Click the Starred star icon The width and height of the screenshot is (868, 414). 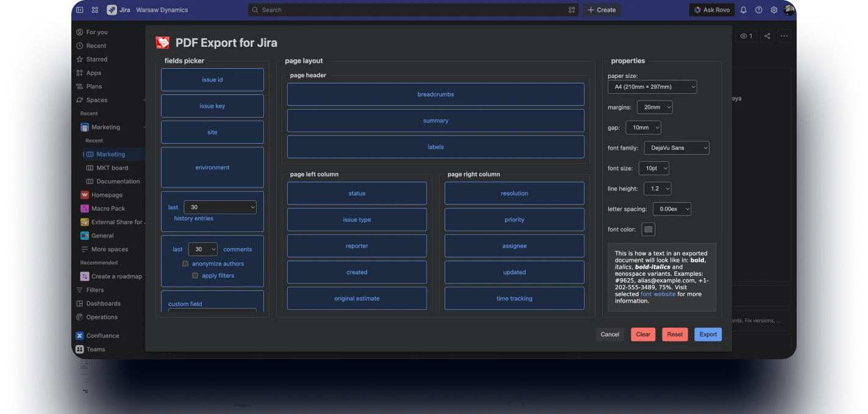pyautogui.click(x=80, y=59)
